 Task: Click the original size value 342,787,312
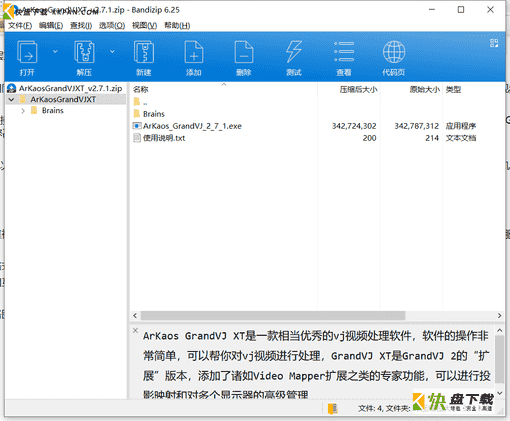pos(417,126)
